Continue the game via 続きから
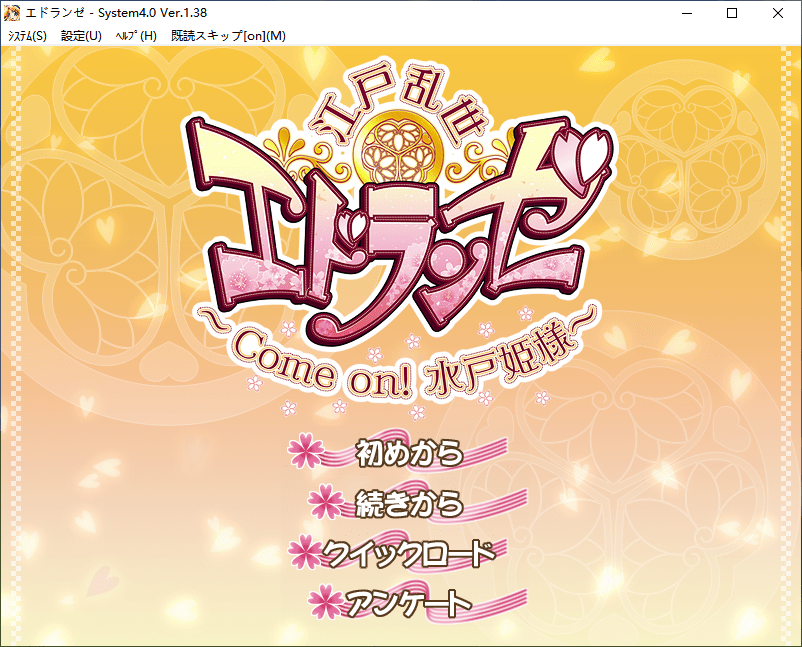This screenshot has width=802, height=647. (x=410, y=504)
